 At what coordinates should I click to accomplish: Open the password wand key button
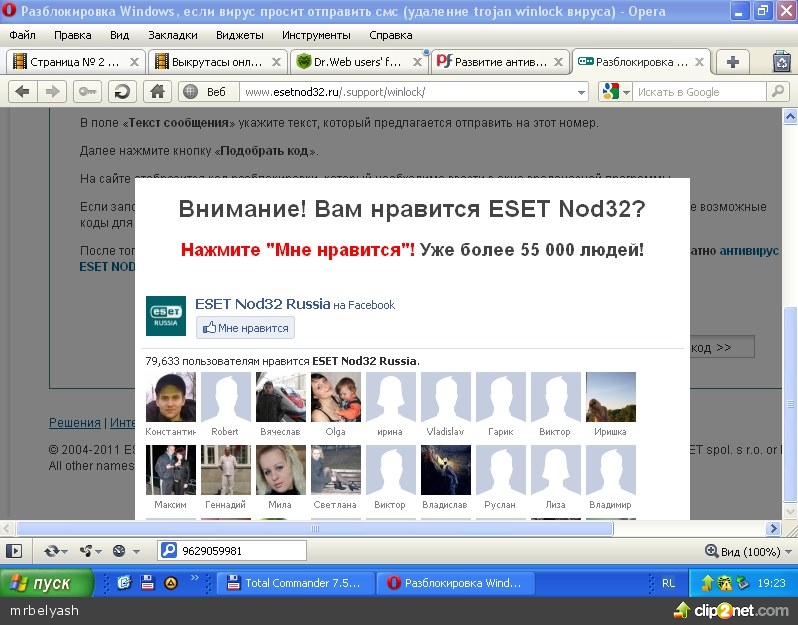[x=87, y=92]
